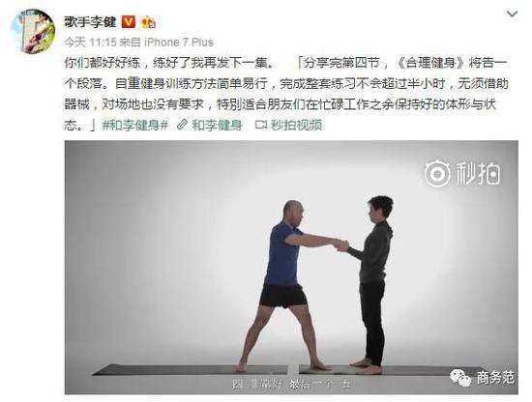The width and height of the screenshot is (532, 402).
Task: Open the post timestamp 今天 11:15
Action: point(91,42)
